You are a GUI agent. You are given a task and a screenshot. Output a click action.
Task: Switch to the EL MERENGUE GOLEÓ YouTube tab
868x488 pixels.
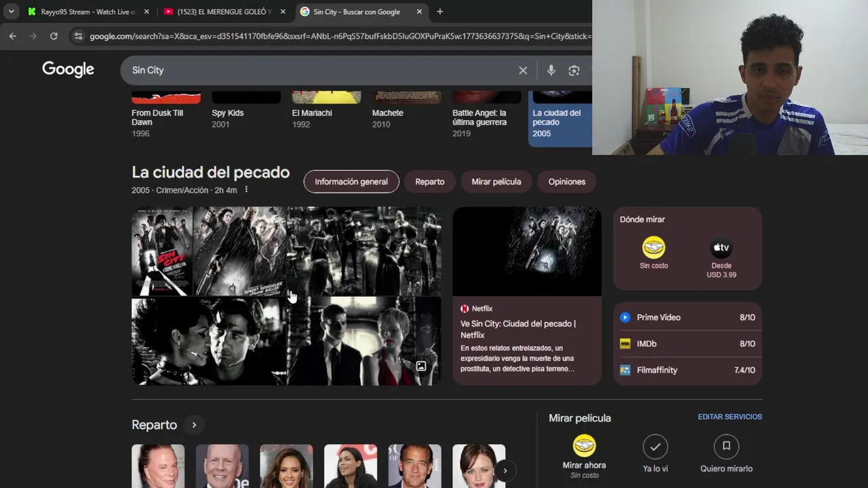coord(225,12)
